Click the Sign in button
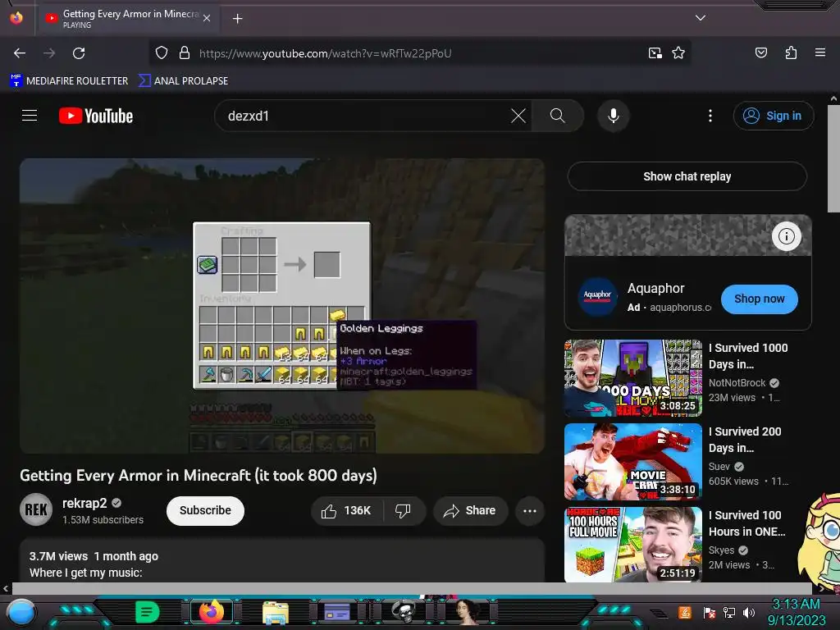Screen dimensions: 840x630 pyautogui.click(x=774, y=116)
